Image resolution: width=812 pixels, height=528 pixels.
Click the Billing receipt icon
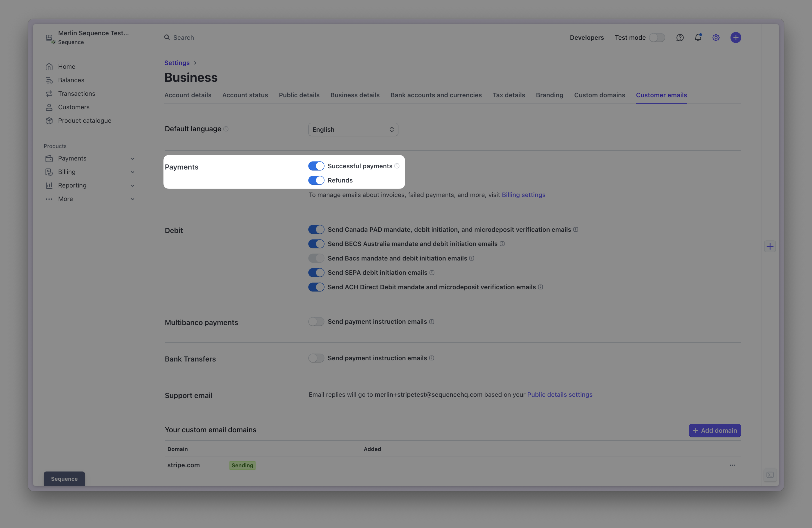49,172
